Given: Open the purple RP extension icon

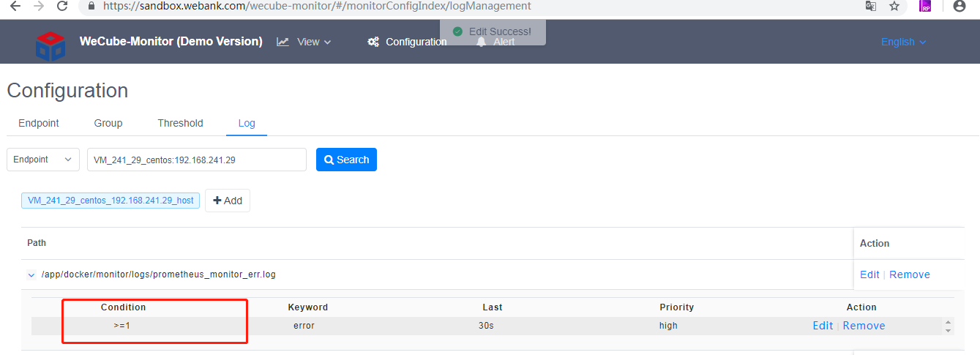Looking at the screenshot, I should coord(925,6).
